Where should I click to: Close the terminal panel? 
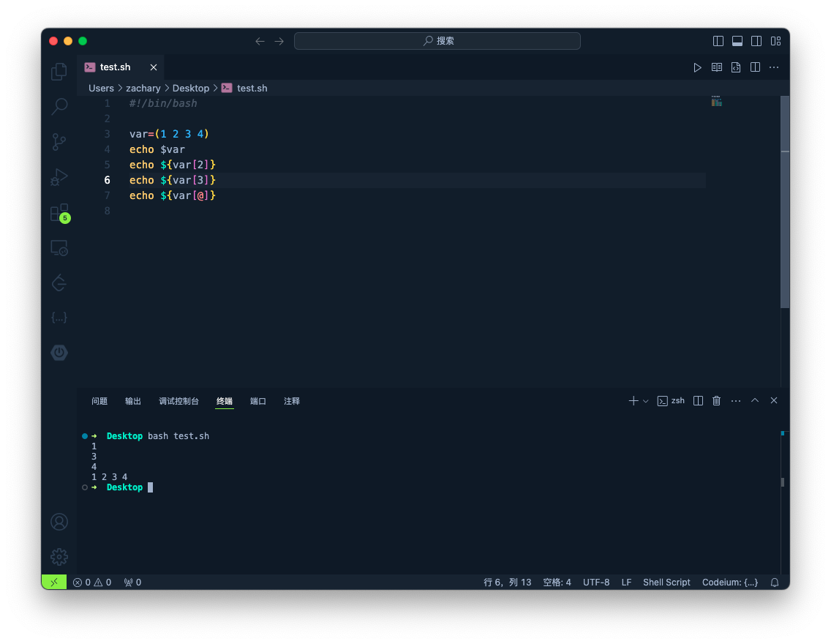point(774,401)
